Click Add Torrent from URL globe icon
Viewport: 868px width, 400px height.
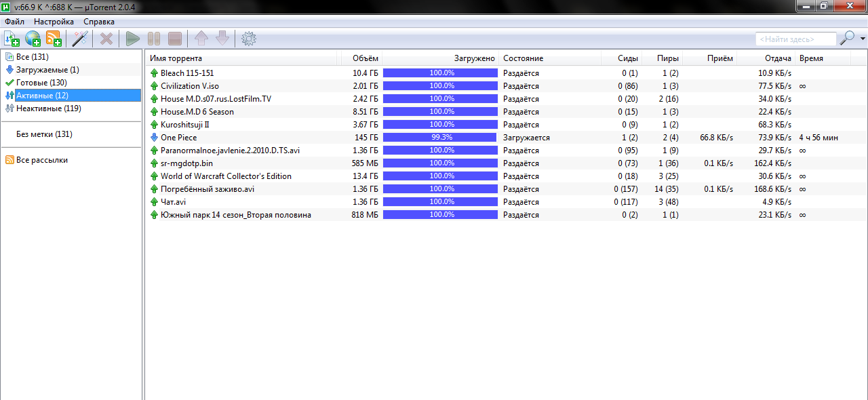(x=33, y=39)
